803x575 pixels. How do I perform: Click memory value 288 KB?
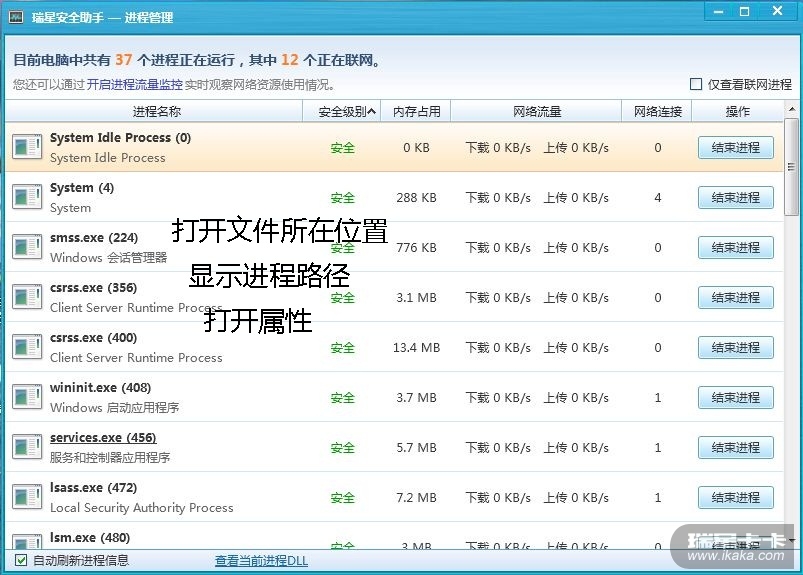click(416, 198)
